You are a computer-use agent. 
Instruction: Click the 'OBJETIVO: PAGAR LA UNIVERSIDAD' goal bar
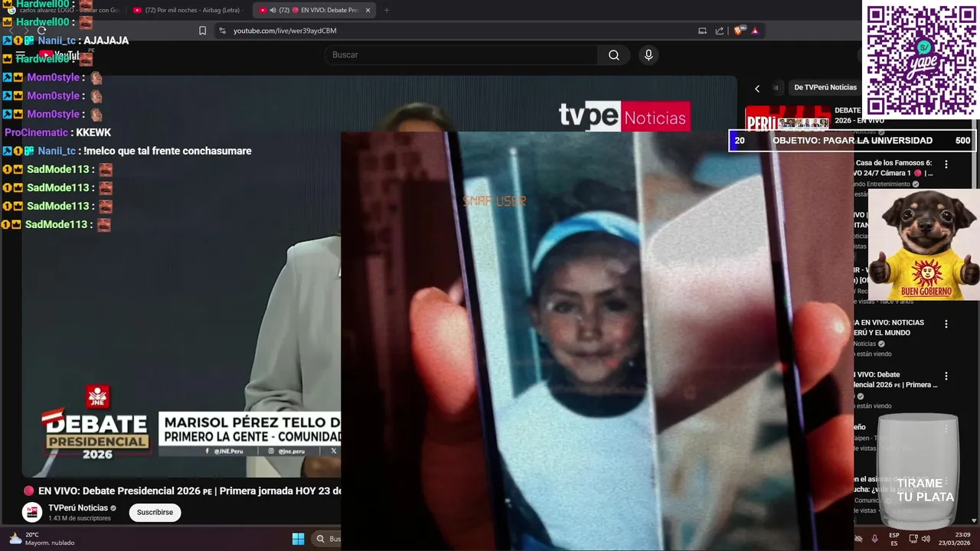coord(852,141)
